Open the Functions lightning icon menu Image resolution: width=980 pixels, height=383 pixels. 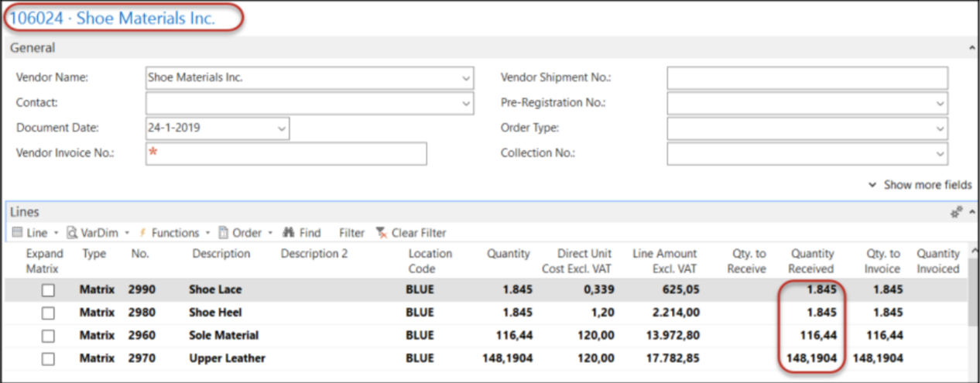143,232
